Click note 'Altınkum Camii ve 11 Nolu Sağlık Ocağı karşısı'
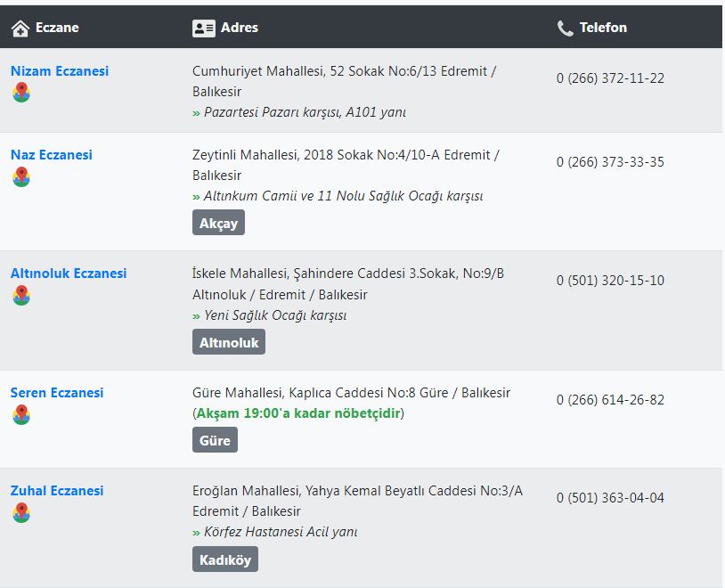This screenshot has width=725, height=588. [344, 196]
